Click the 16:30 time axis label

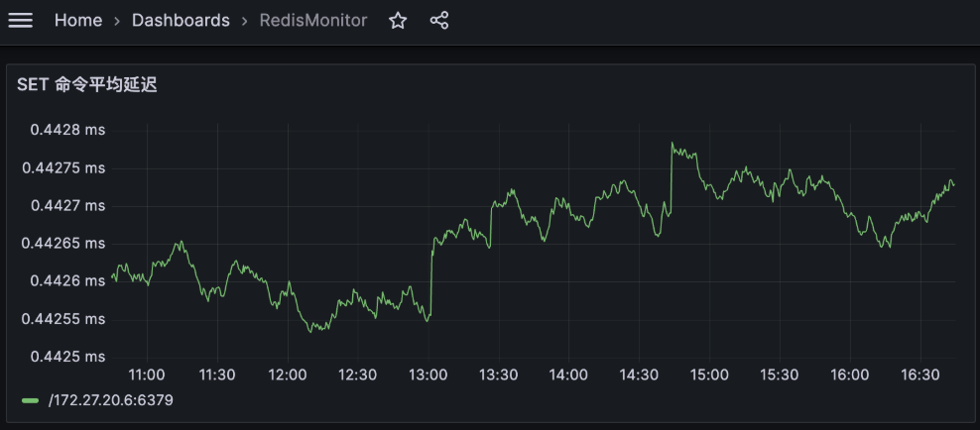[920, 376]
